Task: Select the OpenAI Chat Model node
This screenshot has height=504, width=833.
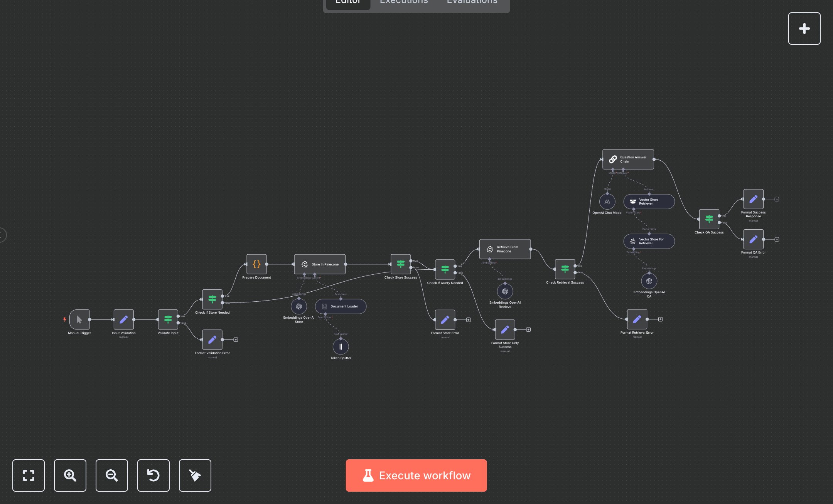Action: point(607,202)
